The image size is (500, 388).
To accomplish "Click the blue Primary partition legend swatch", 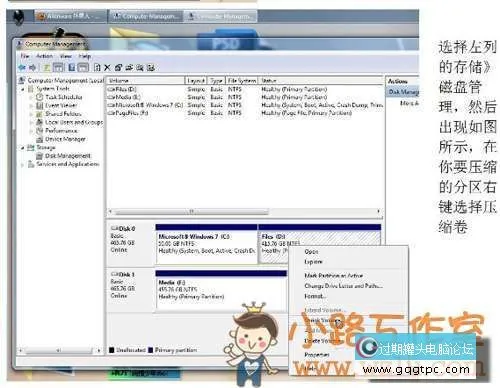I will pos(150,350).
